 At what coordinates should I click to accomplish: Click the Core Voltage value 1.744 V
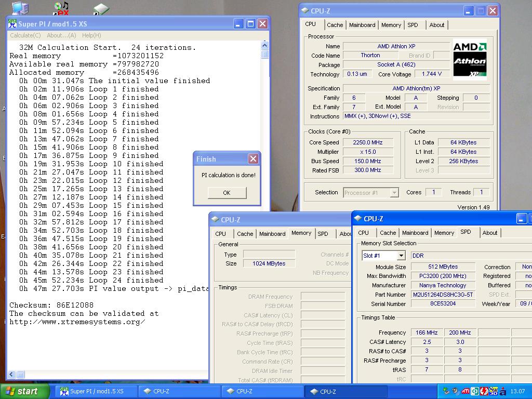click(x=432, y=74)
